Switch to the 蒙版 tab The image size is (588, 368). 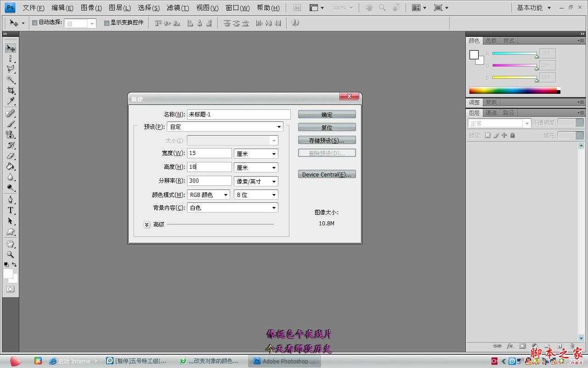491,102
